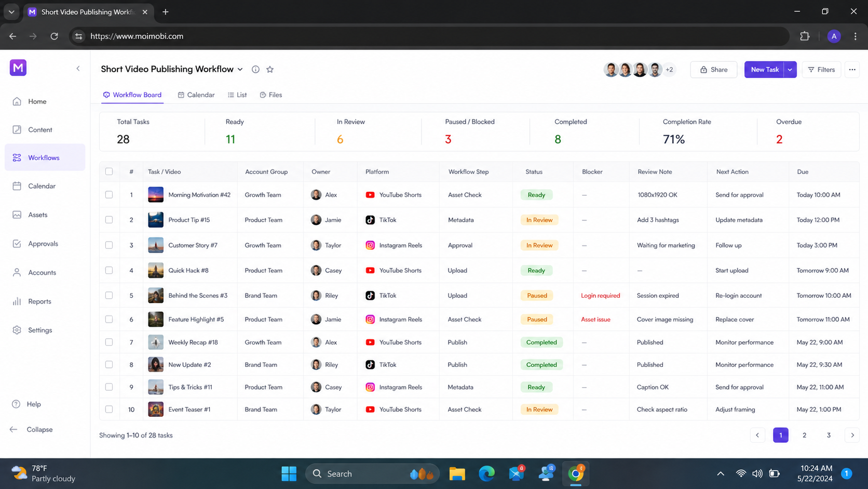Click the In Review badge for Event Teaser #1
This screenshot has width=868, height=489.
point(539,409)
